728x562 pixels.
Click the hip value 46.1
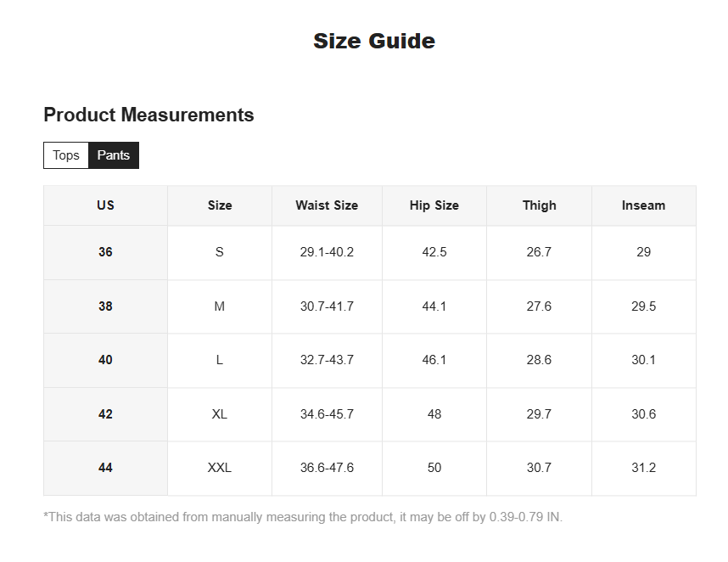(434, 360)
